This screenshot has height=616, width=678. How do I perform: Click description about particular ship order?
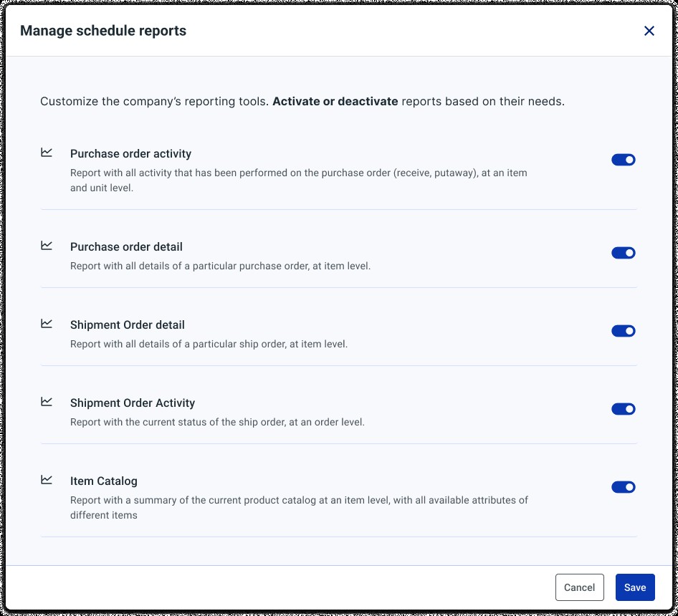[x=209, y=344]
